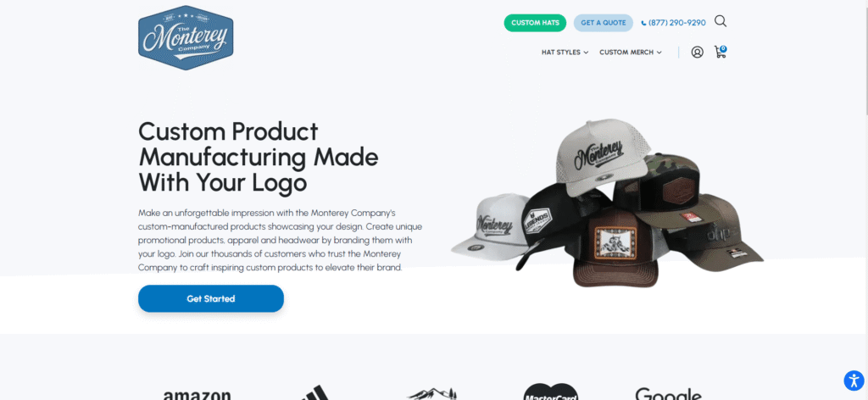Click the MasterCard customer logo

pyautogui.click(x=550, y=392)
